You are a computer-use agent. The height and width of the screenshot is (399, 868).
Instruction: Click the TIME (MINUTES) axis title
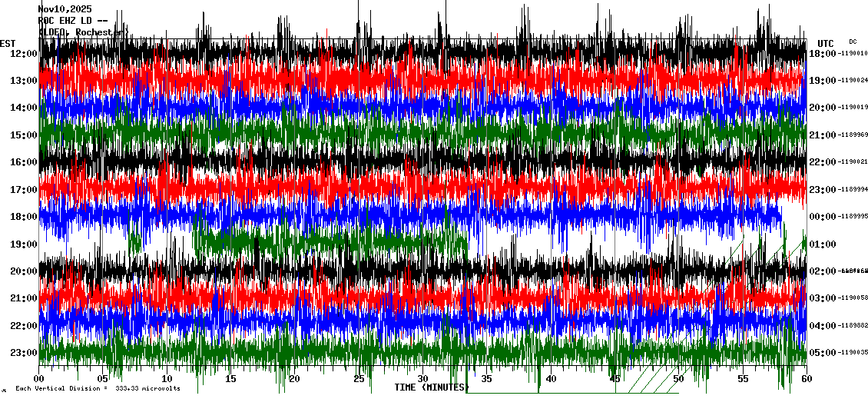[430, 387]
